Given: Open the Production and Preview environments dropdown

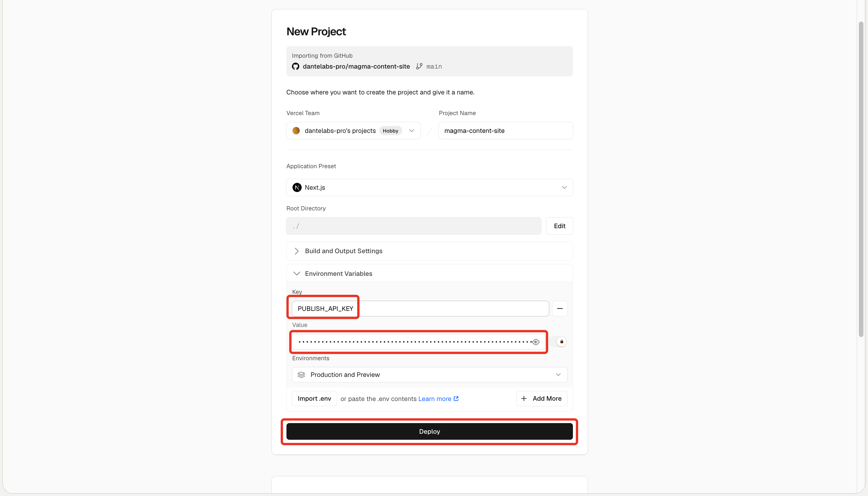Looking at the screenshot, I should pos(430,375).
